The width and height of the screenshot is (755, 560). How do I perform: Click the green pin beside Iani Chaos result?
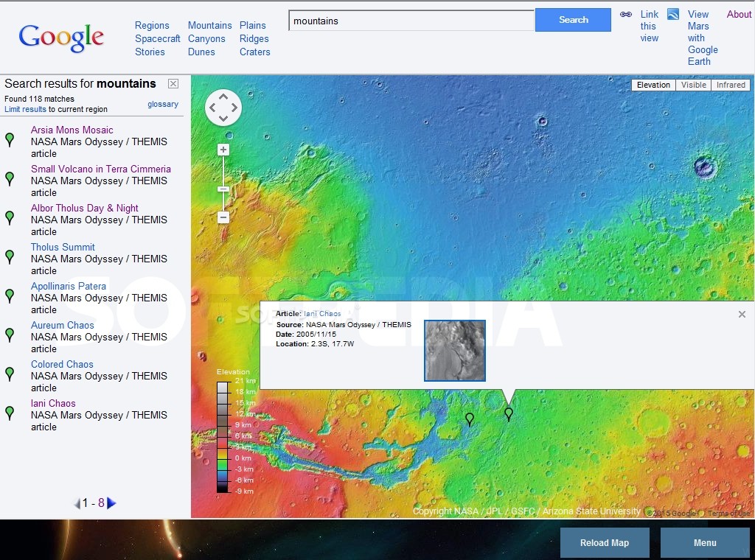10,413
